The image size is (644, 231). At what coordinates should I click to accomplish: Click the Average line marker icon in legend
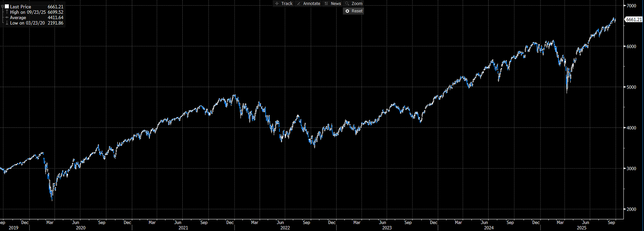pos(7,18)
